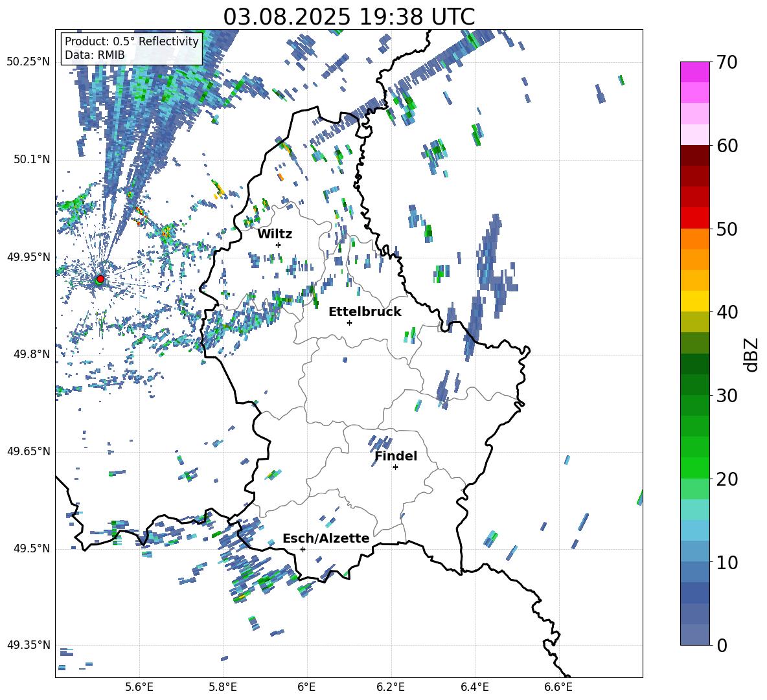
Task: Click the 50 colorbar tick label
Action: tap(727, 229)
